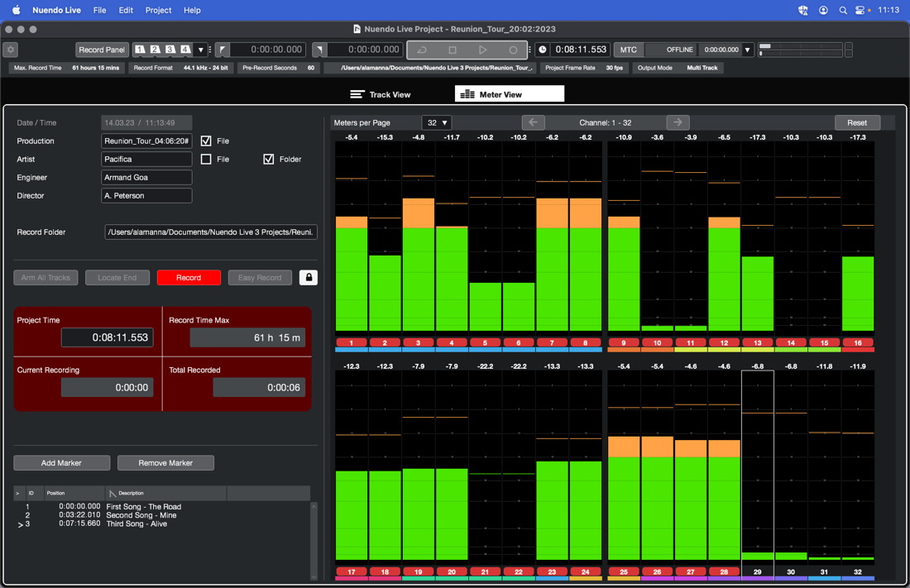Uncheck the Artist Folder checkbox

(x=268, y=160)
